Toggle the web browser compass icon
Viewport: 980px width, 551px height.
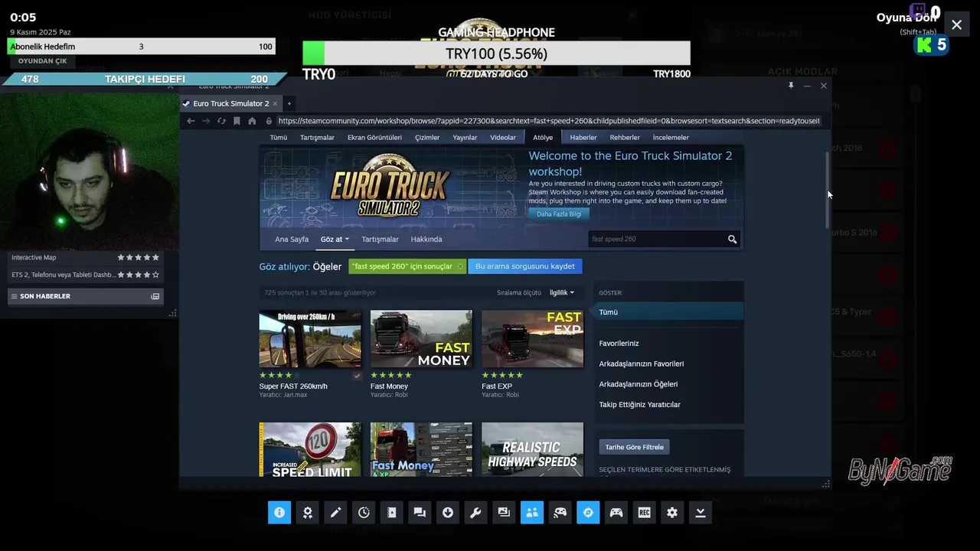pyautogui.click(x=588, y=513)
